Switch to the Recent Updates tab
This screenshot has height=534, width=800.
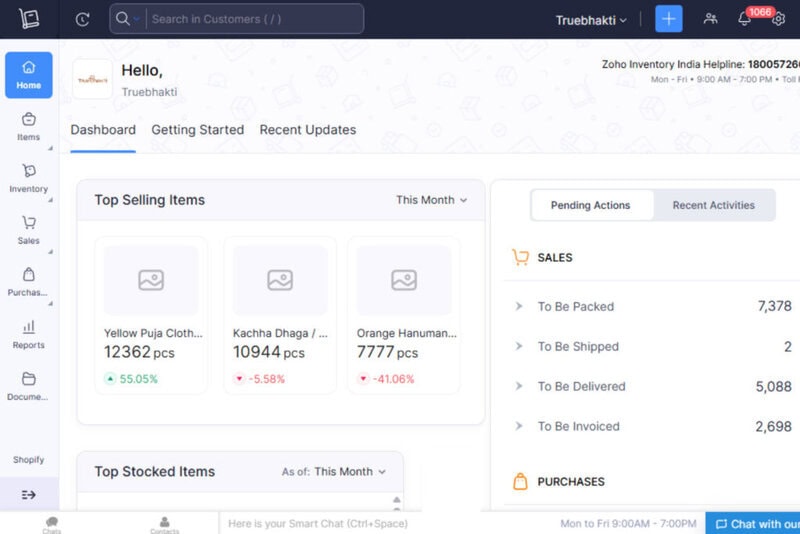(308, 130)
